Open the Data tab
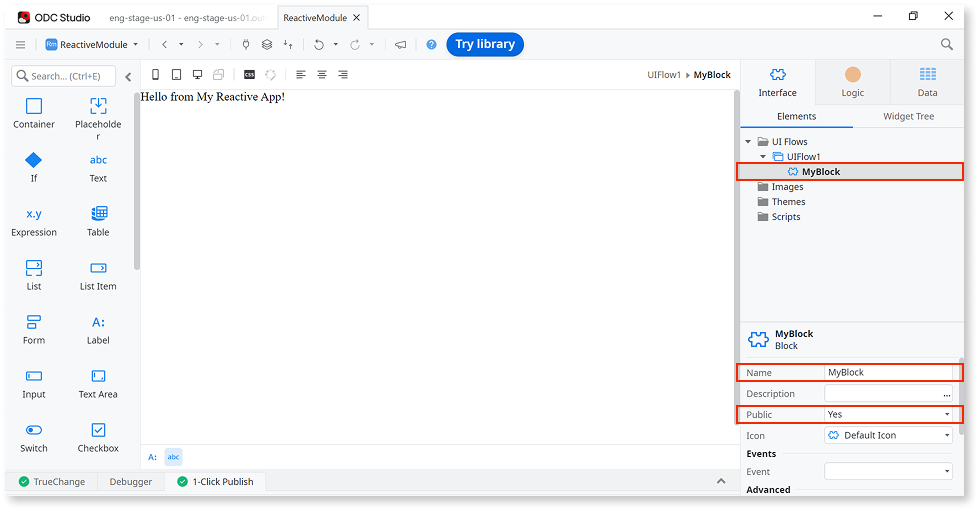 click(x=927, y=82)
